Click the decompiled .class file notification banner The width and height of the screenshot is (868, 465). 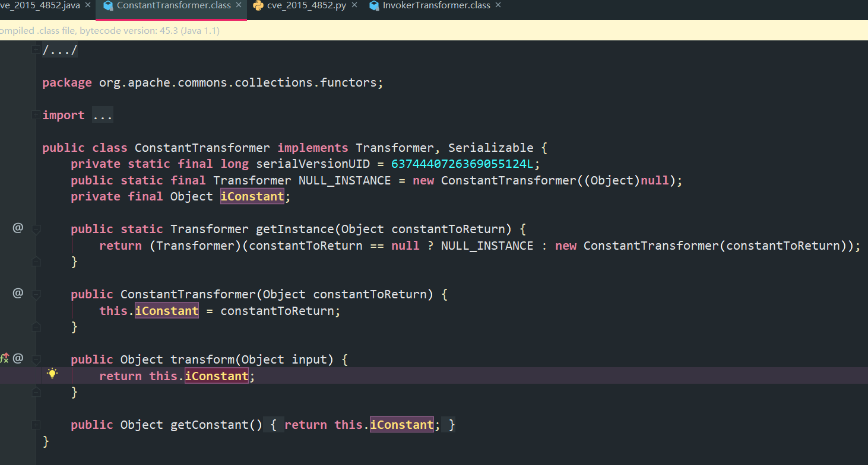pos(434,30)
